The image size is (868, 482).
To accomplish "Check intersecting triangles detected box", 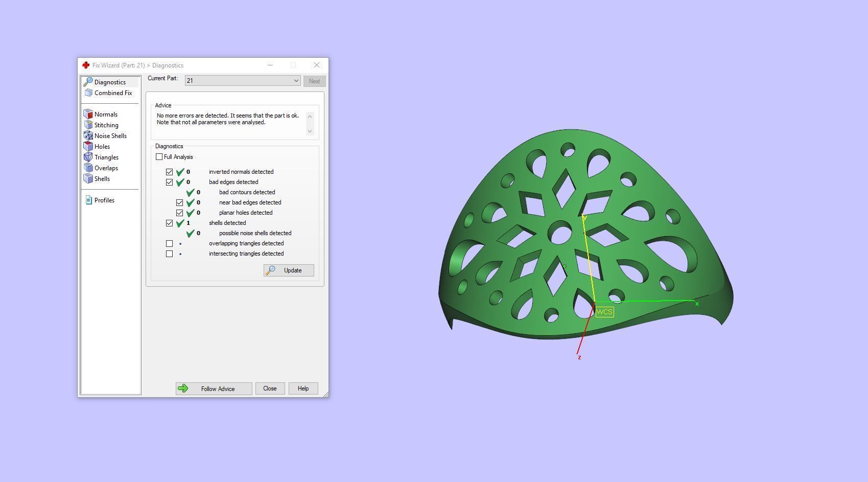I will pos(170,254).
